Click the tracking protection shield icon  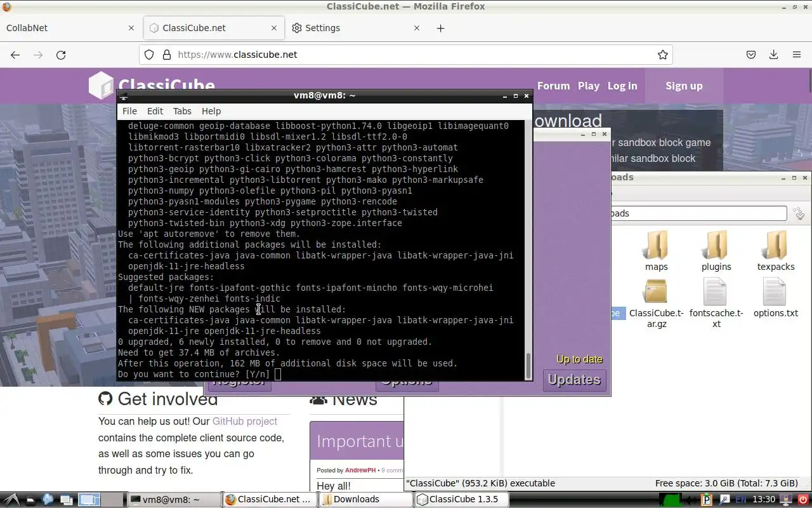point(149,55)
